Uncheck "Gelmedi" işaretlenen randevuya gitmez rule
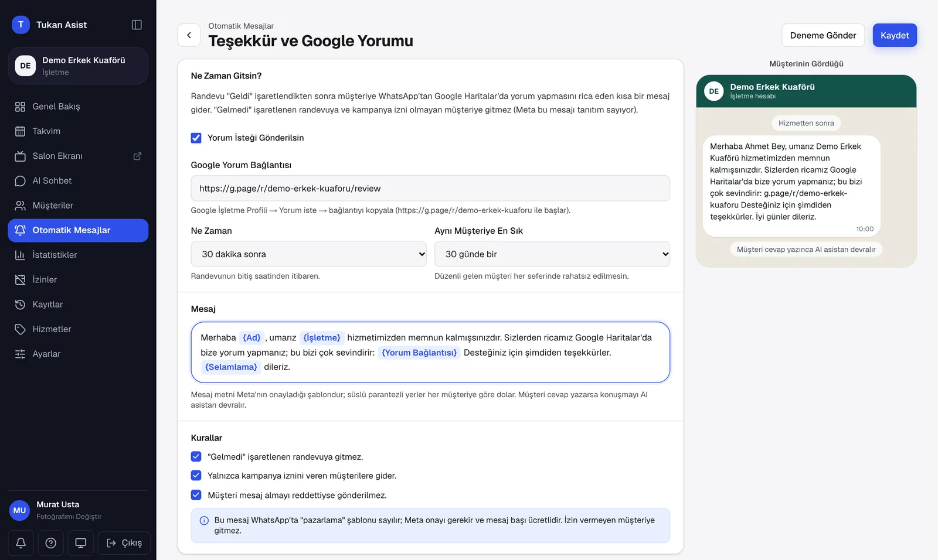 (196, 456)
